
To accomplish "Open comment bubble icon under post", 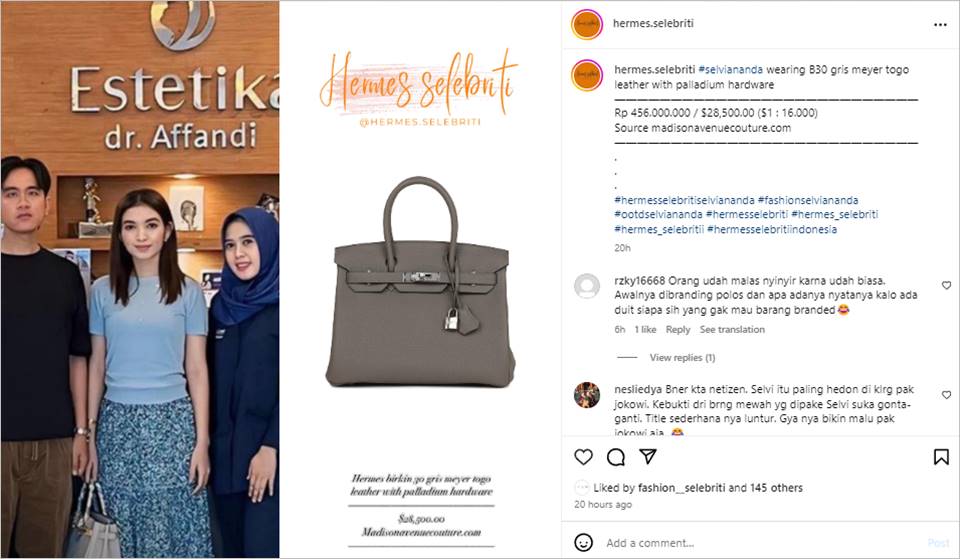I will click(616, 457).
